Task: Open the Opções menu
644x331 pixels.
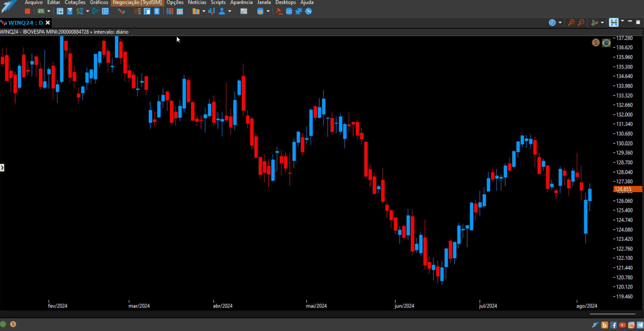Action: click(175, 2)
